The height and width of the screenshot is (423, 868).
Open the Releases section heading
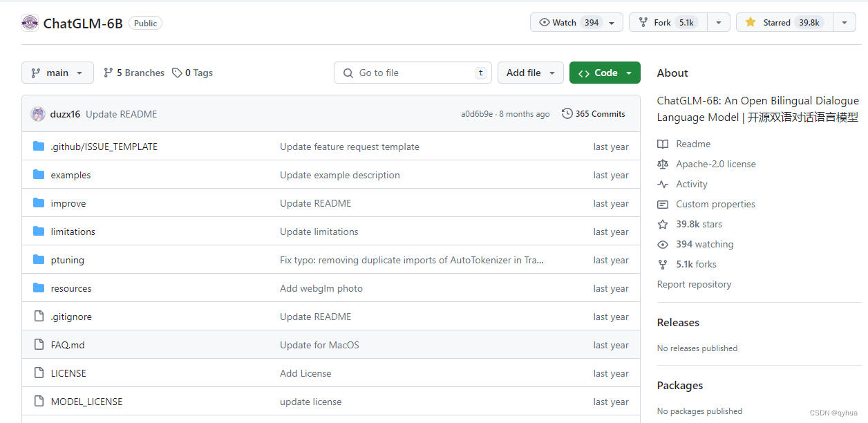[x=678, y=323]
